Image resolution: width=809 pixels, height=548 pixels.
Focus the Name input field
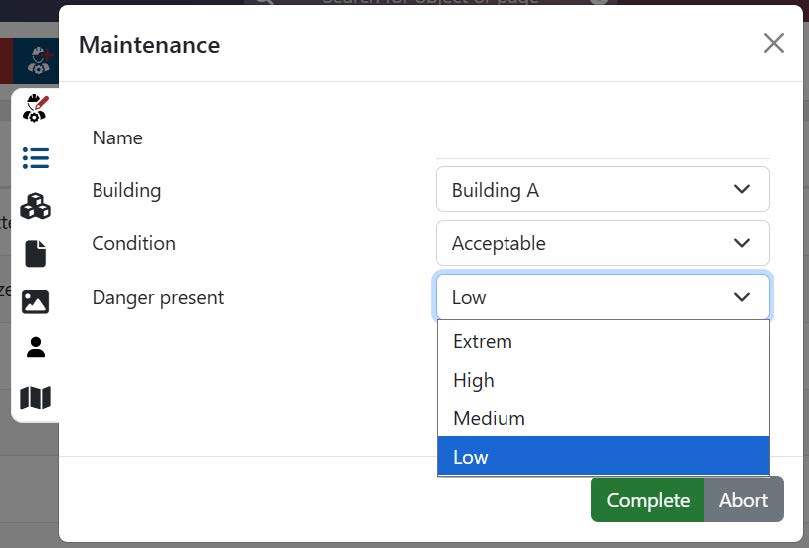click(x=602, y=140)
